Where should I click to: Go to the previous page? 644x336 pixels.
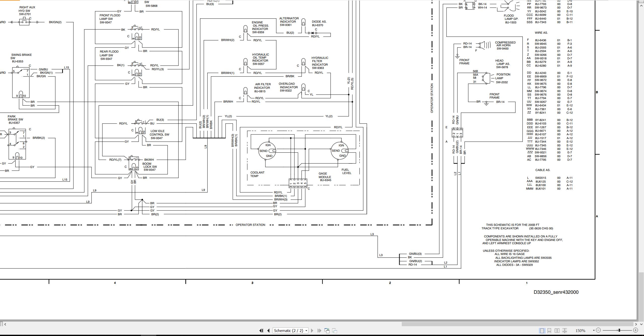[x=268, y=331]
